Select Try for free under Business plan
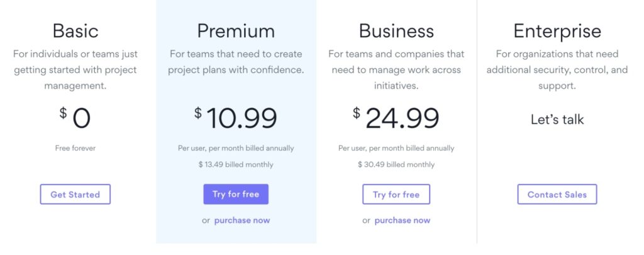This screenshot has height=255, width=644. click(x=396, y=194)
